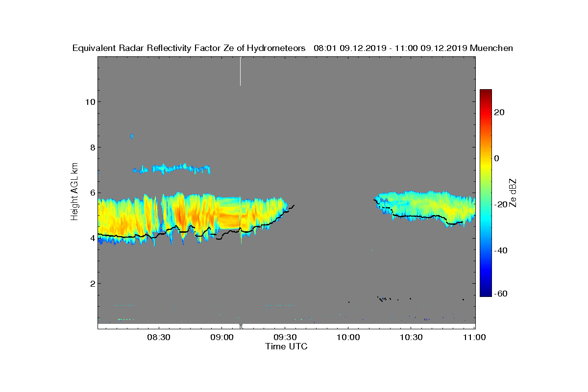Click the colorbar value -60

click(x=501, y=294)
